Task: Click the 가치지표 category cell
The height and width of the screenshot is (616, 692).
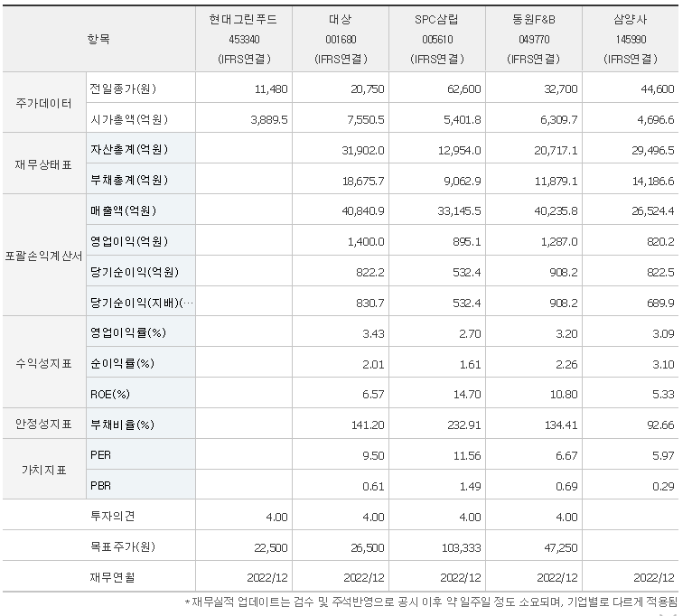Action: click(x=43, y=470)
